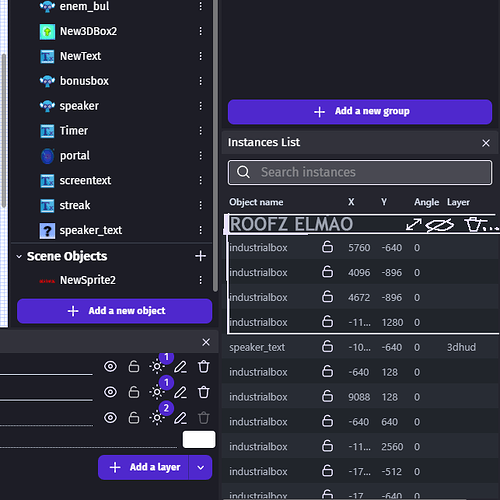Edit first layer with the pencil icon
500x500 pixels.
180,367
